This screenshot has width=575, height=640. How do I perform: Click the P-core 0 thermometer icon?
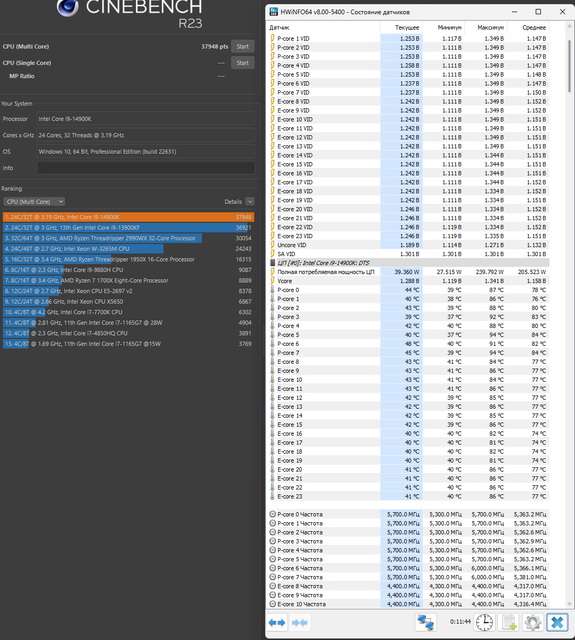(272, 290)
